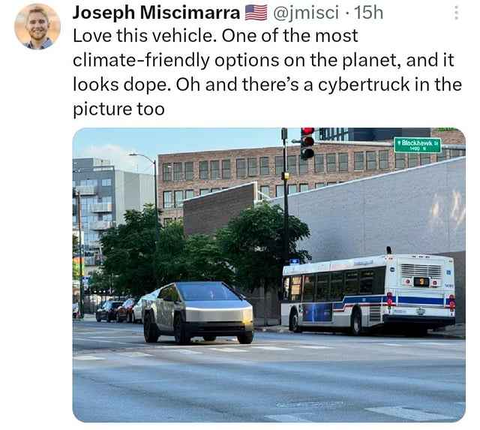Viewport: 480px width, 430px height.
Task: Open the Joseph Miscimarra display name link
Action: point(156,13)
